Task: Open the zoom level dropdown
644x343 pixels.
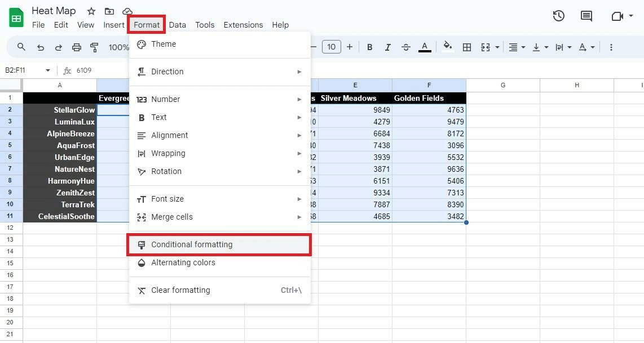Action: [x=118, y=47]
